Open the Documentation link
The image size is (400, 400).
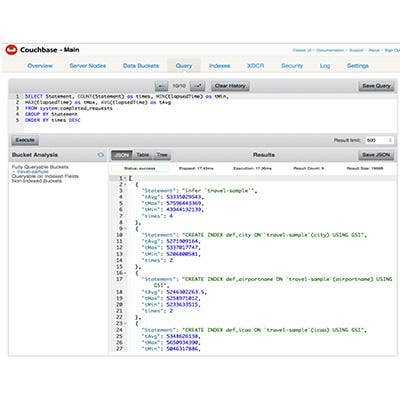(x=330, y=50)
